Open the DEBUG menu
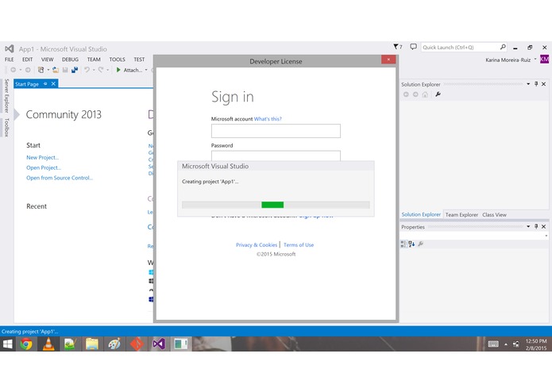This screenshot has width=552, height=392. pyautogui.click(x=70, y=60)
